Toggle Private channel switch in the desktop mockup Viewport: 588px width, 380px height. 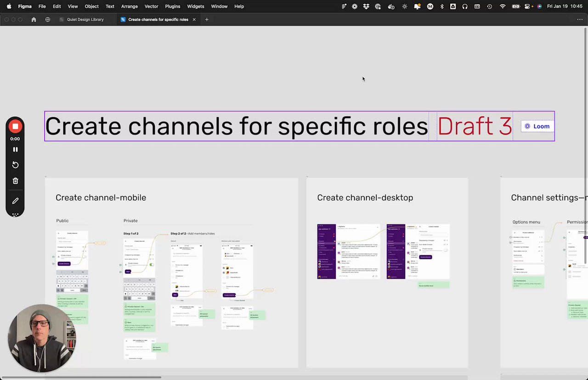(x=445, y=250)
